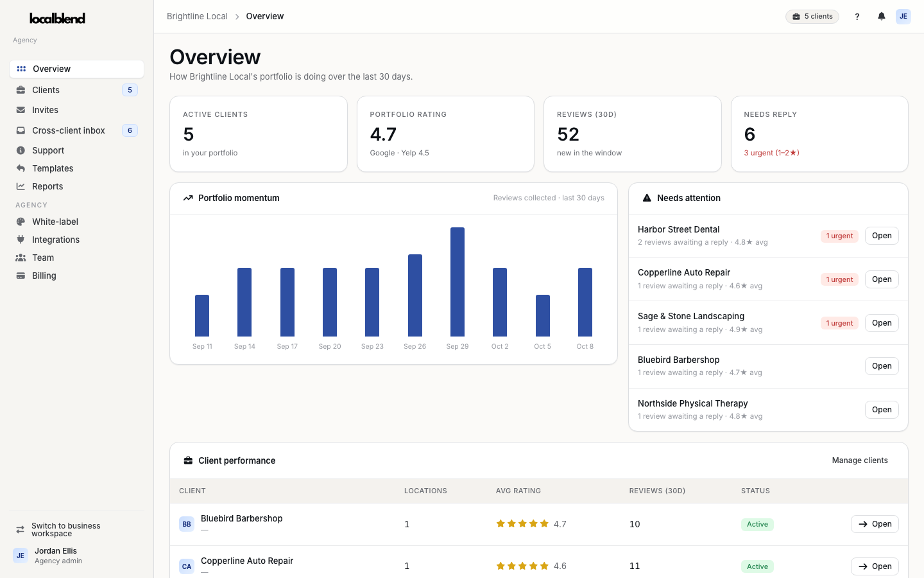Viewport: 924px width, 578px height.
Task: Click the Integrations plug icon
Action: pyautogui.click(x=21, y=240)
